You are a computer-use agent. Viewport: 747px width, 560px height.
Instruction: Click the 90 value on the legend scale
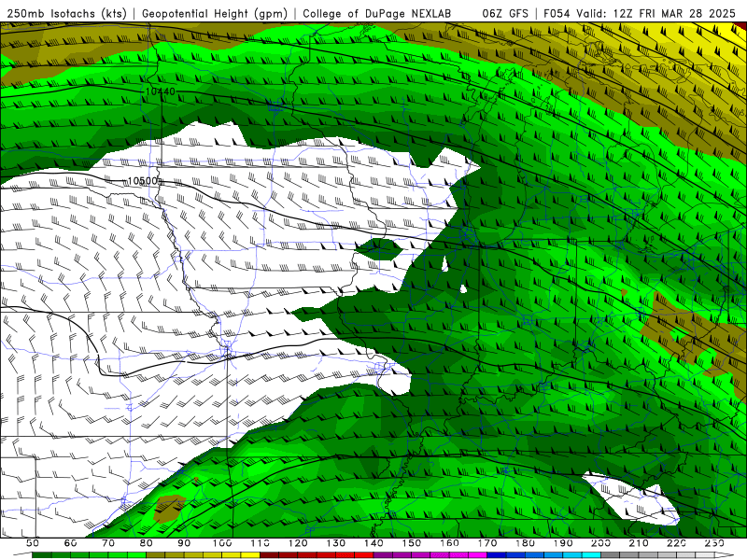coord(184,543)
